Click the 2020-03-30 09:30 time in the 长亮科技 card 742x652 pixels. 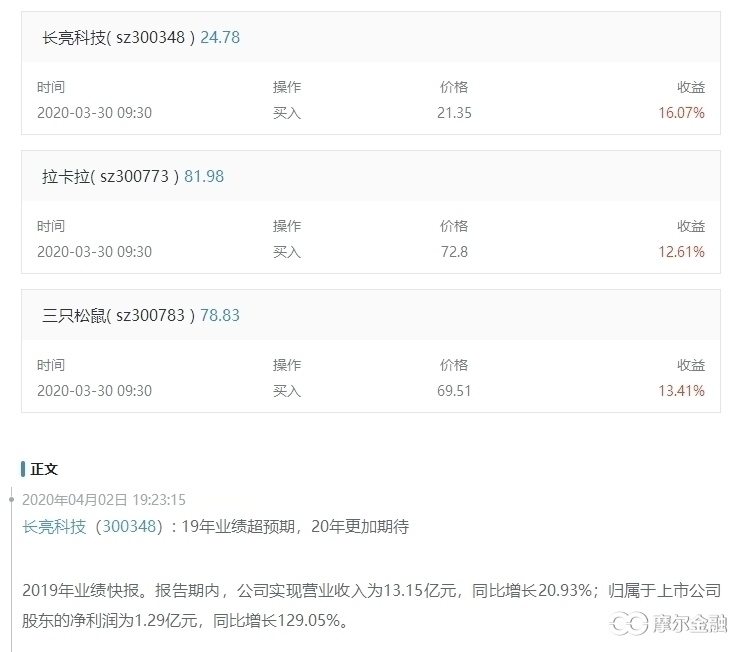click(95, 113)
